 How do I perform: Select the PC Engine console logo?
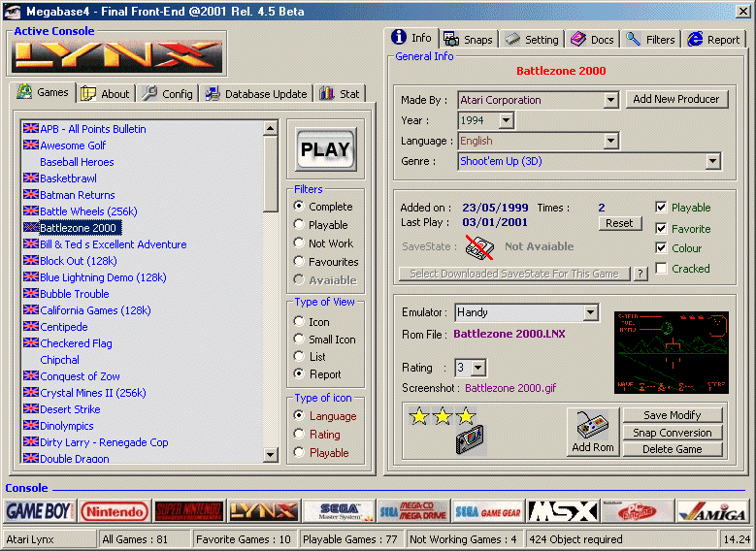coord(637,511)
